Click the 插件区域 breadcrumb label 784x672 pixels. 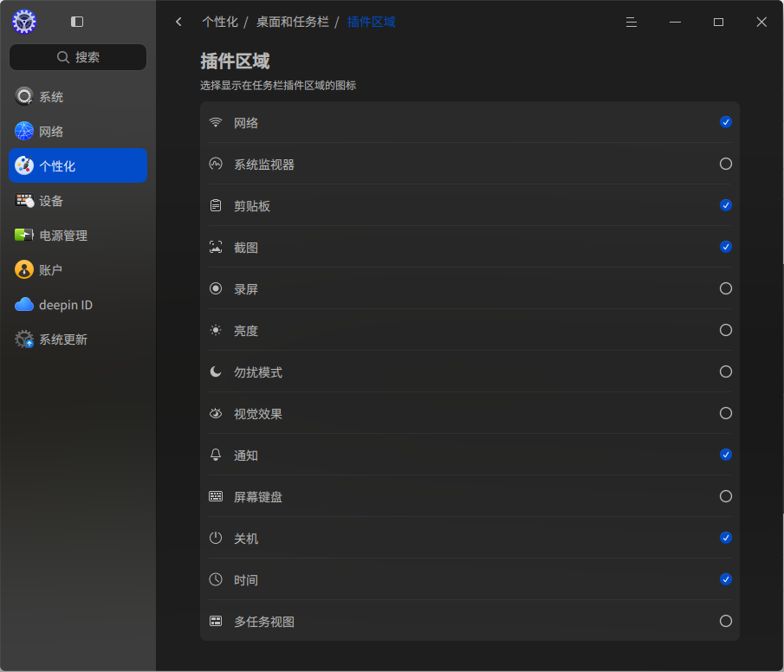coord(371,22)
